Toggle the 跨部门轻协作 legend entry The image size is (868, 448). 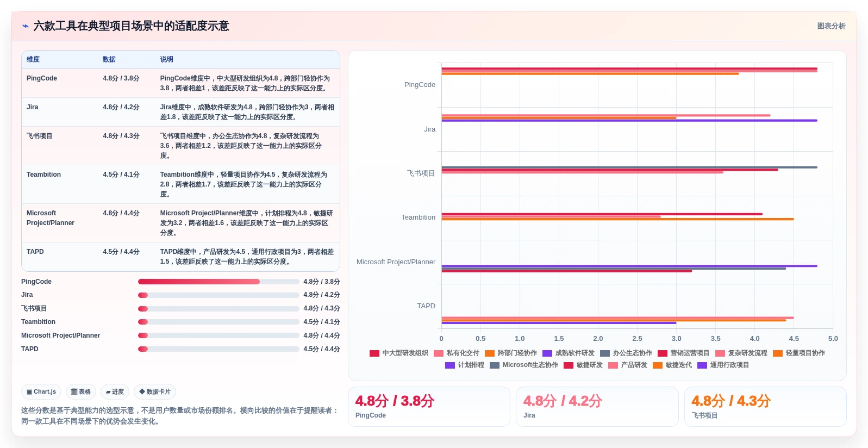511,353
